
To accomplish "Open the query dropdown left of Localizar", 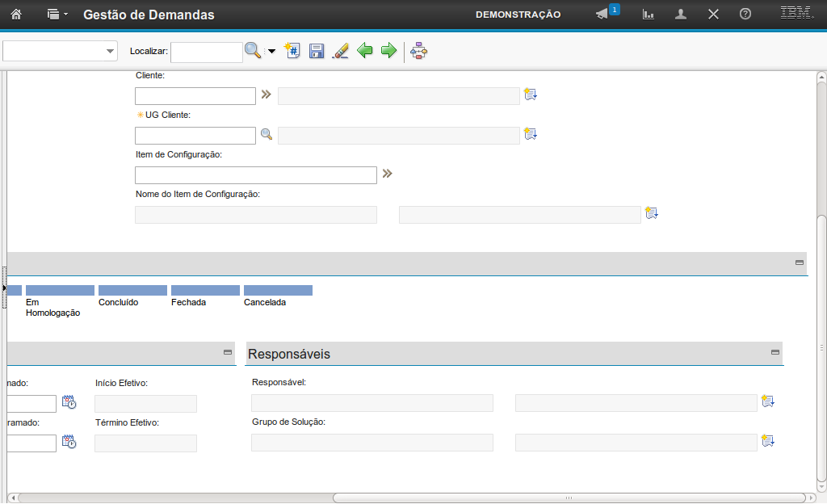I will pos(61,52).
